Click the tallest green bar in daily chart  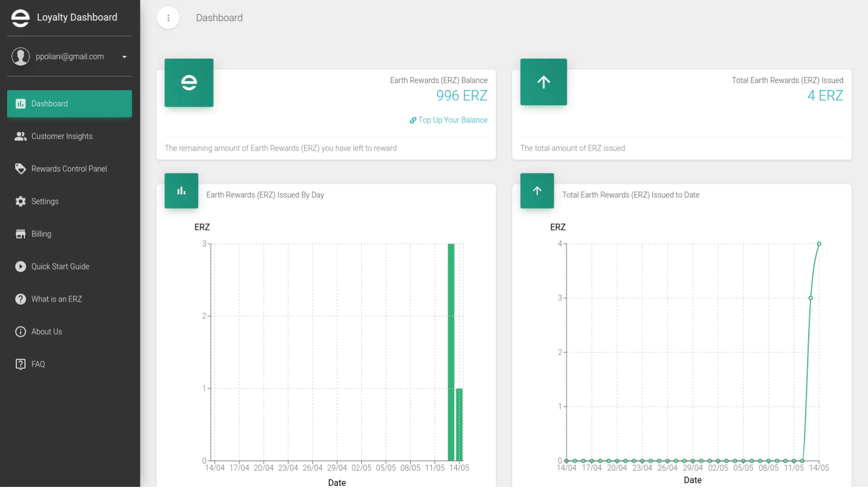[x=451, y=352]
